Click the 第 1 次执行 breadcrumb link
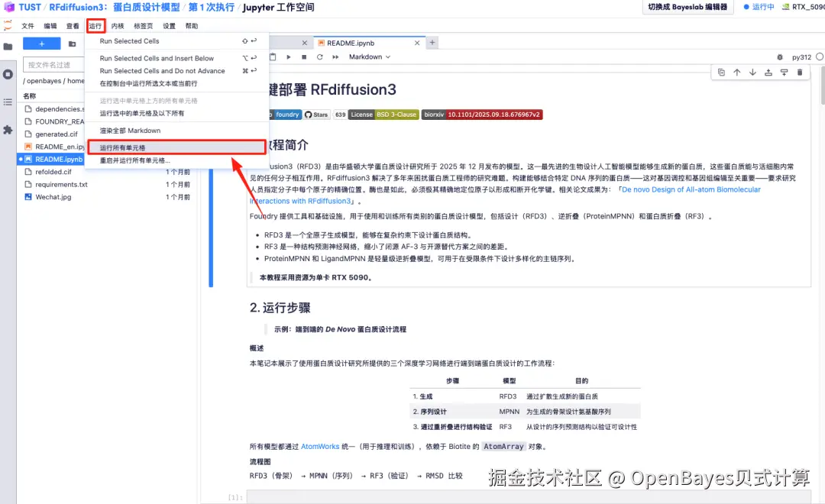Viewport: 825px width, 504px height. point(211,8)
